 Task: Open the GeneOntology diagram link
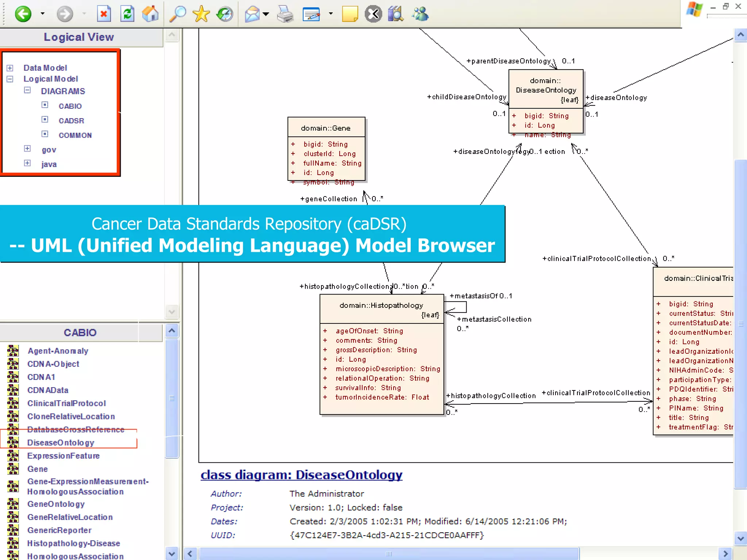[x=56, y=504]
